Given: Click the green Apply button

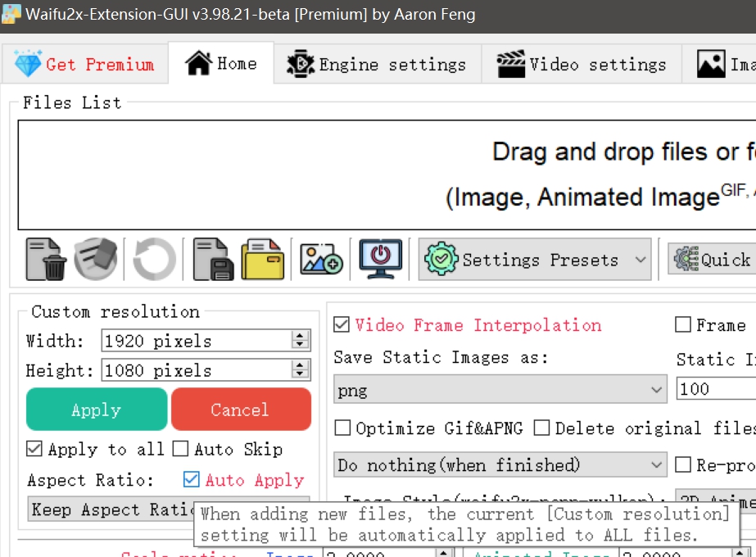Looking at the screenshot, I should tap(96, 410).
